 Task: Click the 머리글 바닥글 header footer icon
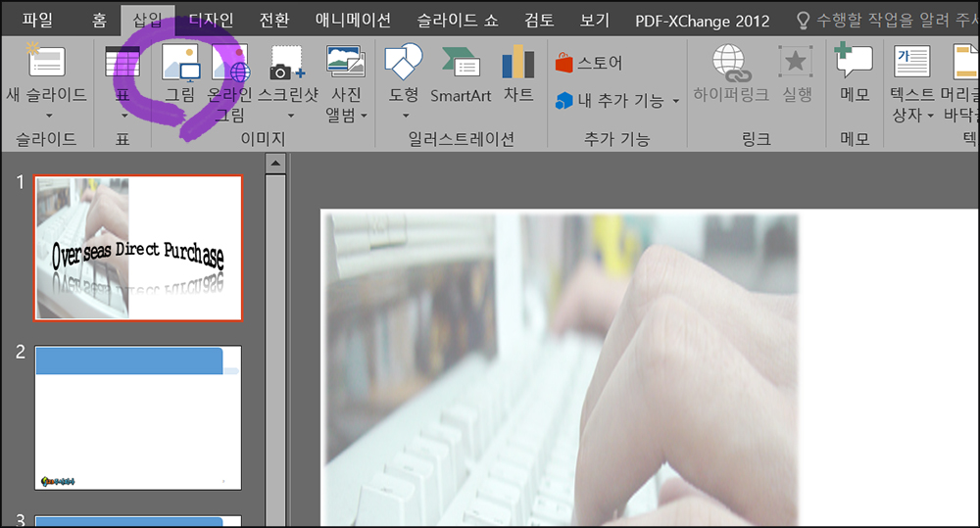point(965,62)
